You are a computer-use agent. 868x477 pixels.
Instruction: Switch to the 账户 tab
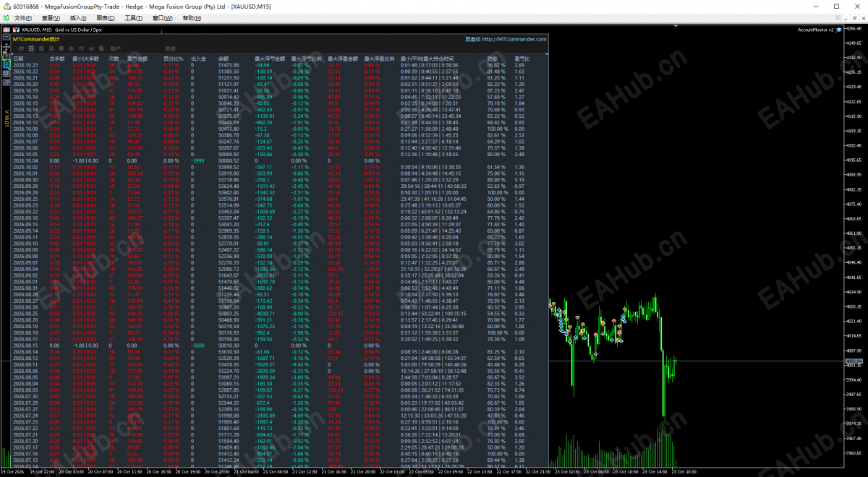(x=115, y=48)
